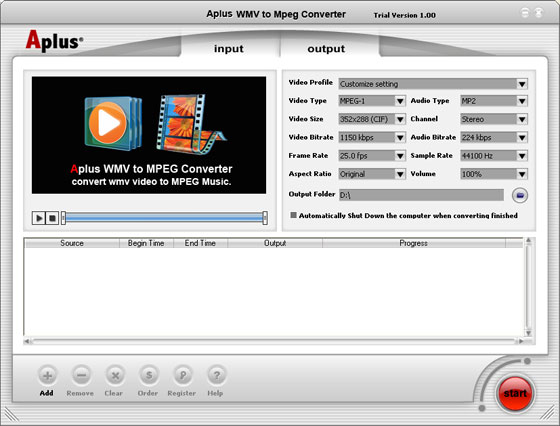Click the Clear list X icon
The width and height of the screenshot is (560, 426).
pos(115,375)
